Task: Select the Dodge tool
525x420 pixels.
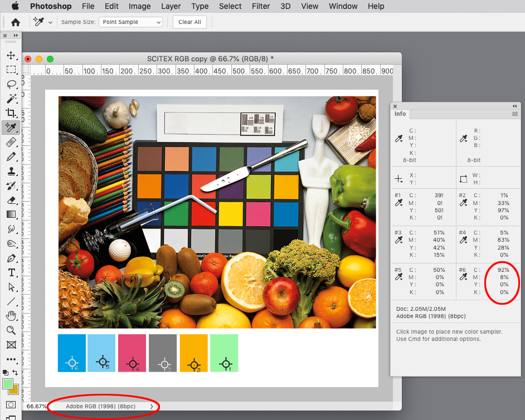Action: 11,243
